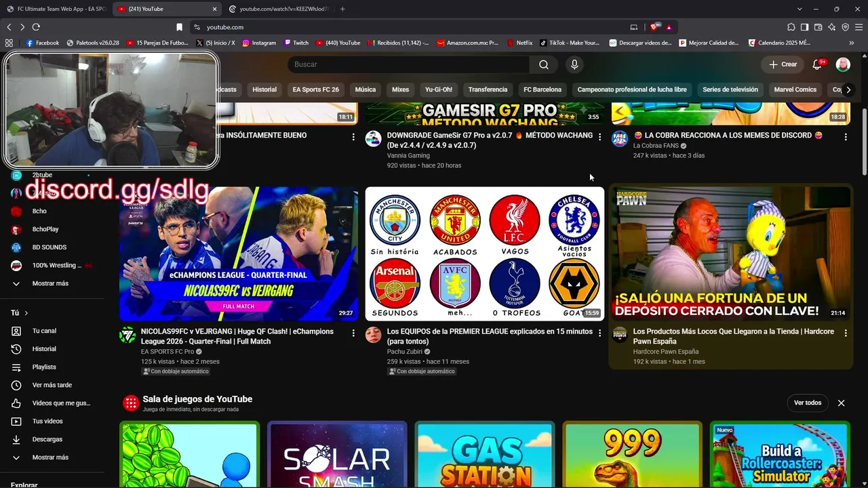Click the page vertical scrollbar

point(864,142)
